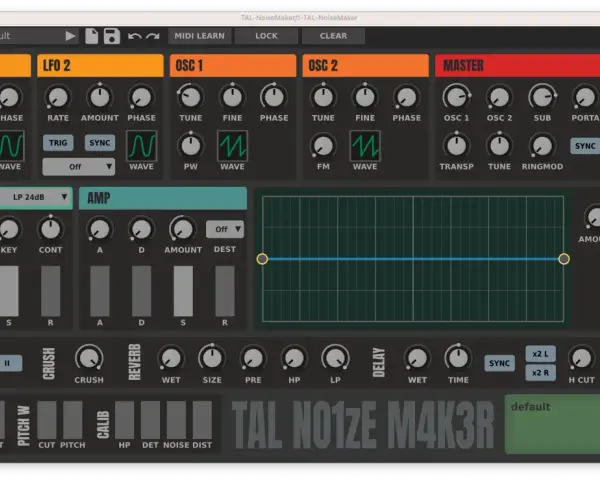Click the OSC 1 PHASE knob
600x480 pixels.
274,97
